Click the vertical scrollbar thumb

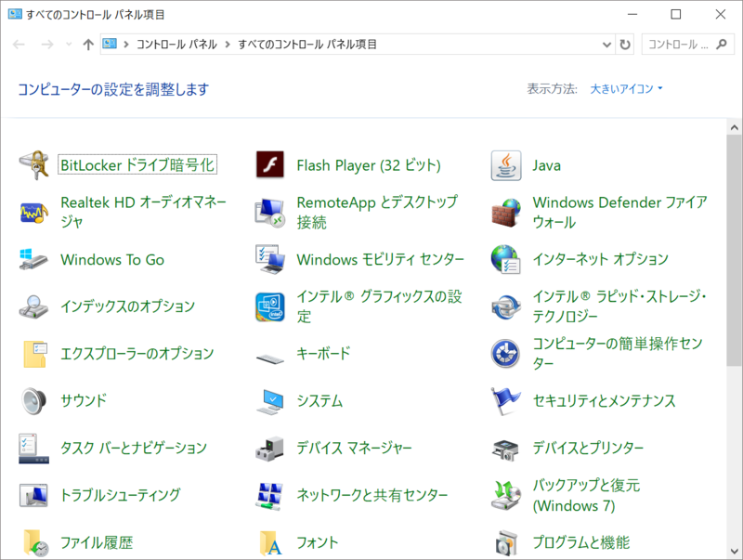click(x=735, y=250)
